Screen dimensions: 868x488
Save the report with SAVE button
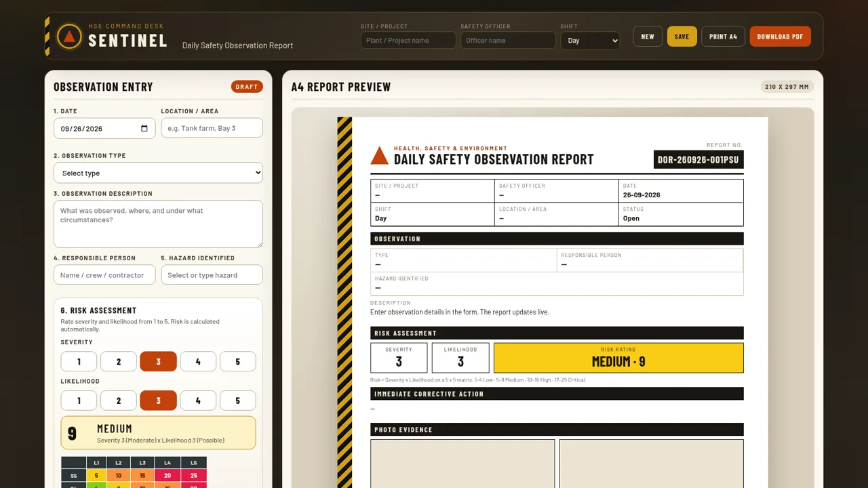click(682, 37)
